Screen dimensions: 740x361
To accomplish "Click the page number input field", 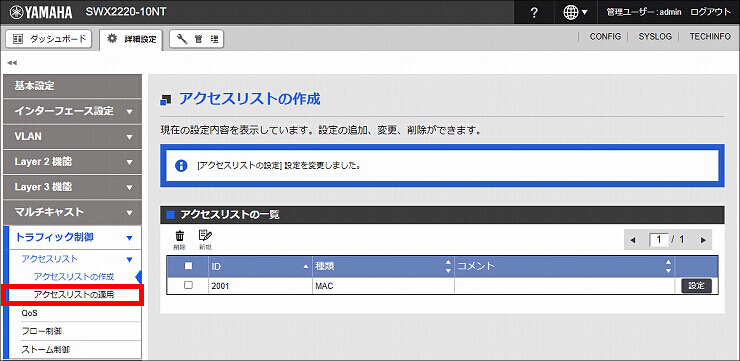I will tap(659, 240).
